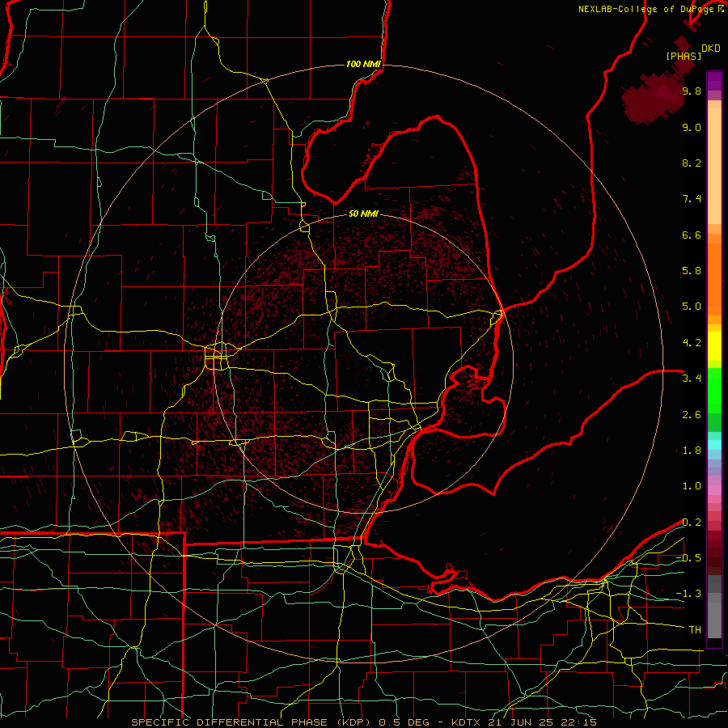728x728 pixels.
Task: Click the 50 NMI range ring label
Action: (x=363, y=214)
